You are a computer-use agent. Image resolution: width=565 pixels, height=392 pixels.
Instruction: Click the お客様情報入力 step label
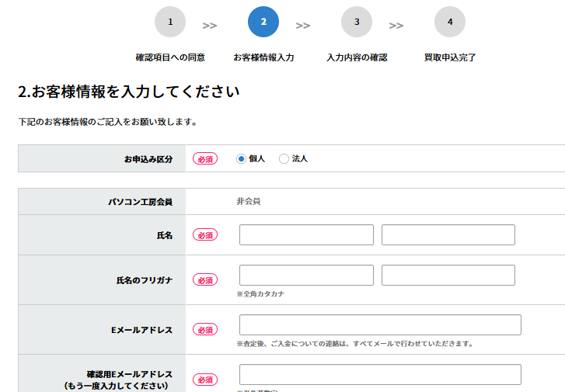(263, 57)
